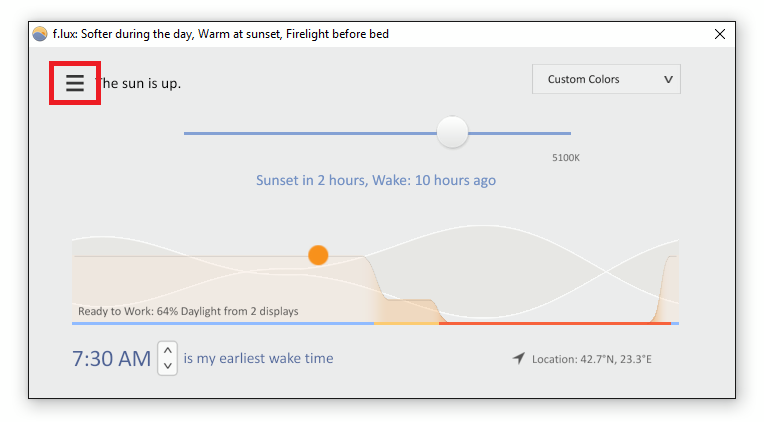Screen dimensions: 764x422
Task: Decrease wake time with down arrow
Action: click(x=168, y=366)
